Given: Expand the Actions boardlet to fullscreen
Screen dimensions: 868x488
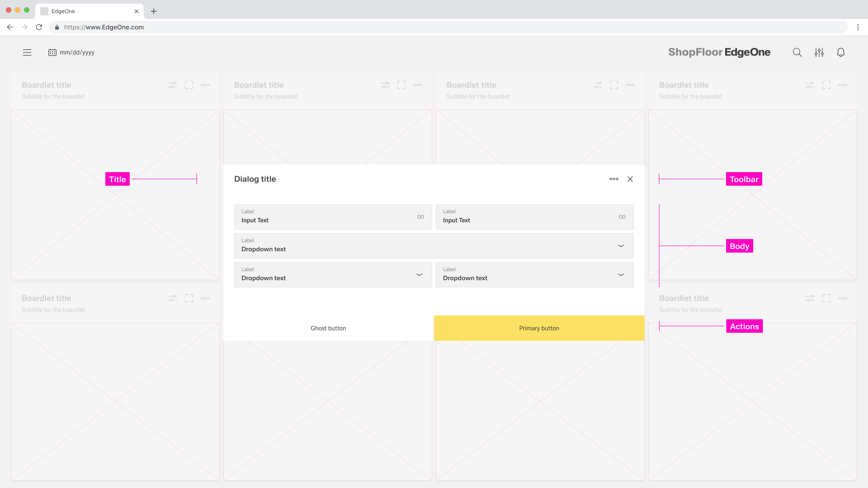Looking at the screenshot, I should [826, 298].
